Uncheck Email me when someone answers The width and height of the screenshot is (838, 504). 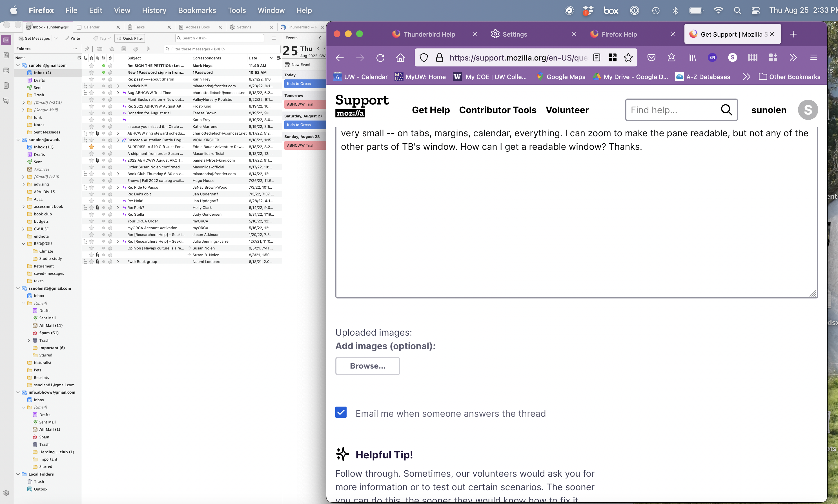(341, 412)
